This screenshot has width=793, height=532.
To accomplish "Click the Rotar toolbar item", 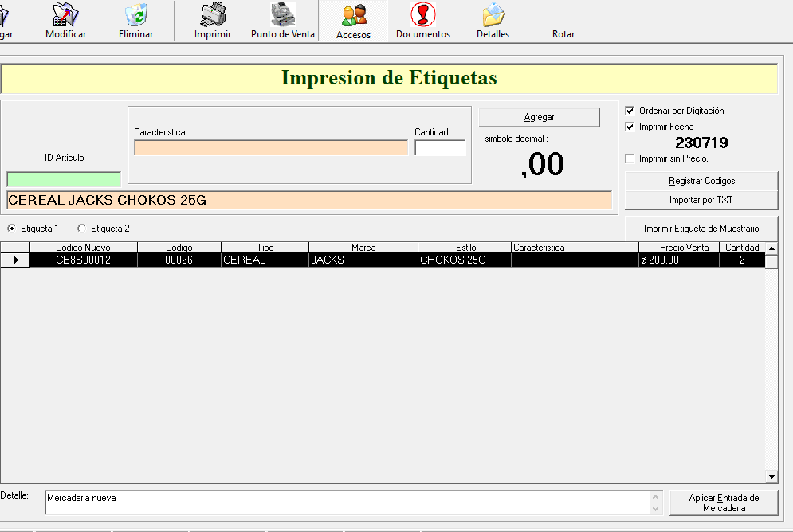I will (563, 33).
